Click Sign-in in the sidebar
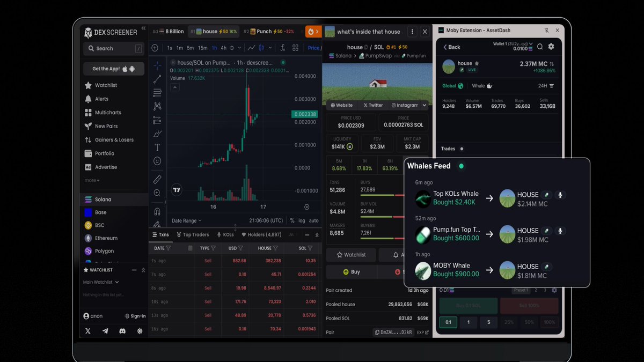The width and height of the screenshot is (644, 362). (135, 316)
